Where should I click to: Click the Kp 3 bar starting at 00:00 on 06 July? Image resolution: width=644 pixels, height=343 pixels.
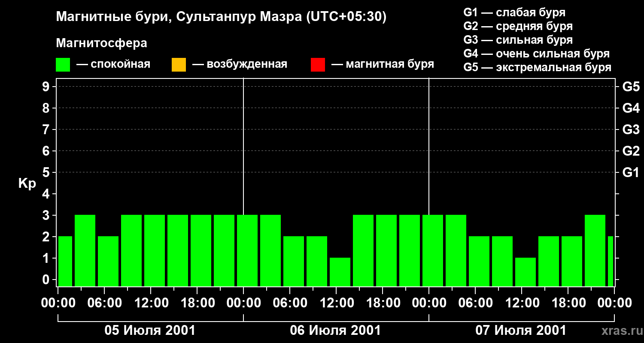tap(247, 250)
